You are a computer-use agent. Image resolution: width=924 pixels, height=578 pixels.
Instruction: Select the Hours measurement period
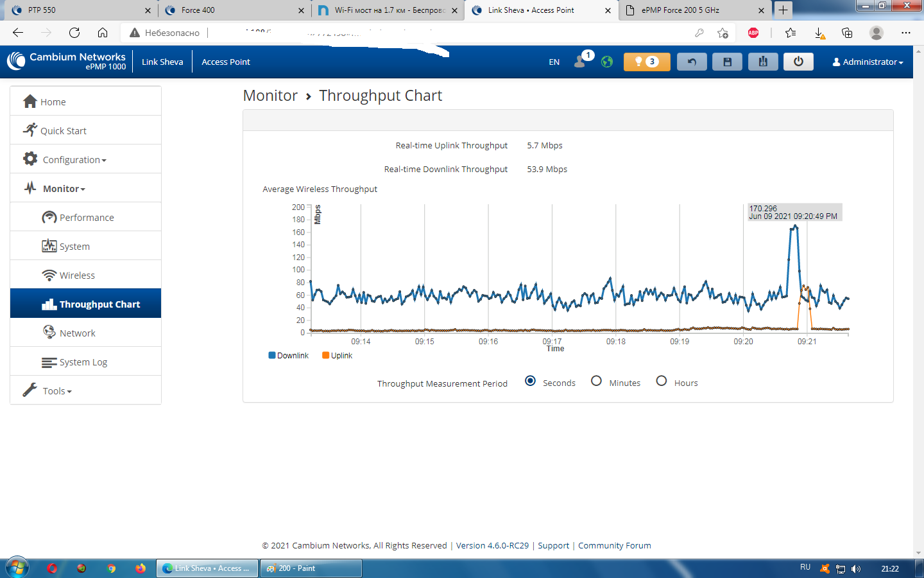click(x=662, y=381)
